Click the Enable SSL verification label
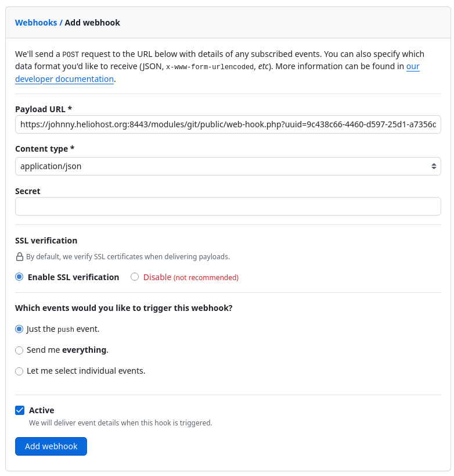The image size is (454, 476). click(x=73, y=277)
